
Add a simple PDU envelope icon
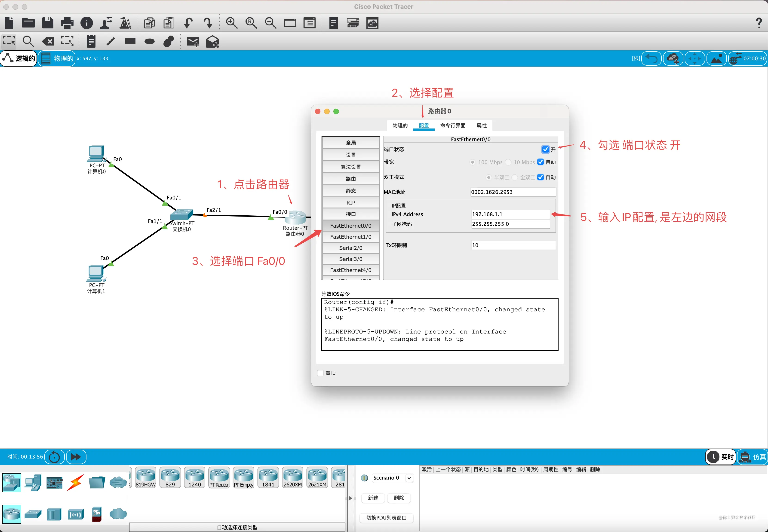point(193,42)
